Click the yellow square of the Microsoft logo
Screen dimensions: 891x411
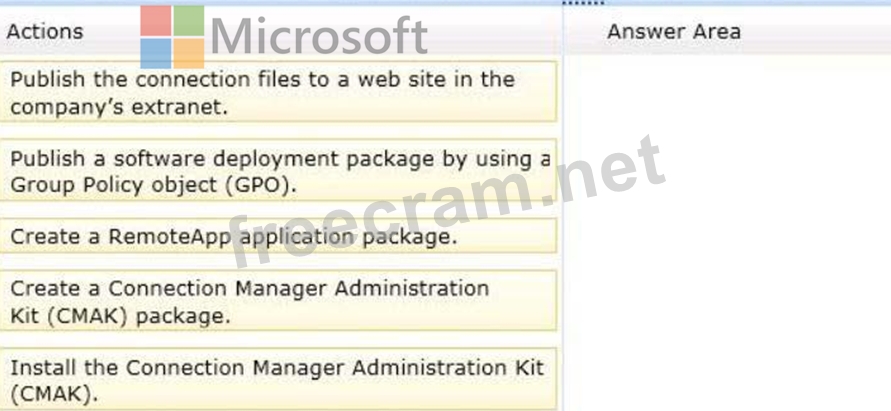pos(189,53)
